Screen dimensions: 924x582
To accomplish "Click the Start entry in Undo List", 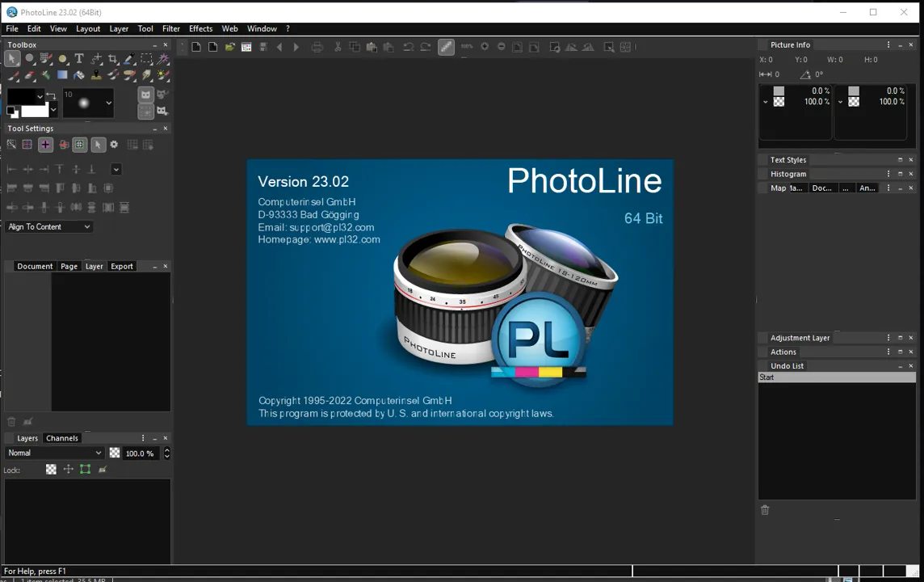I will (837, 377).
